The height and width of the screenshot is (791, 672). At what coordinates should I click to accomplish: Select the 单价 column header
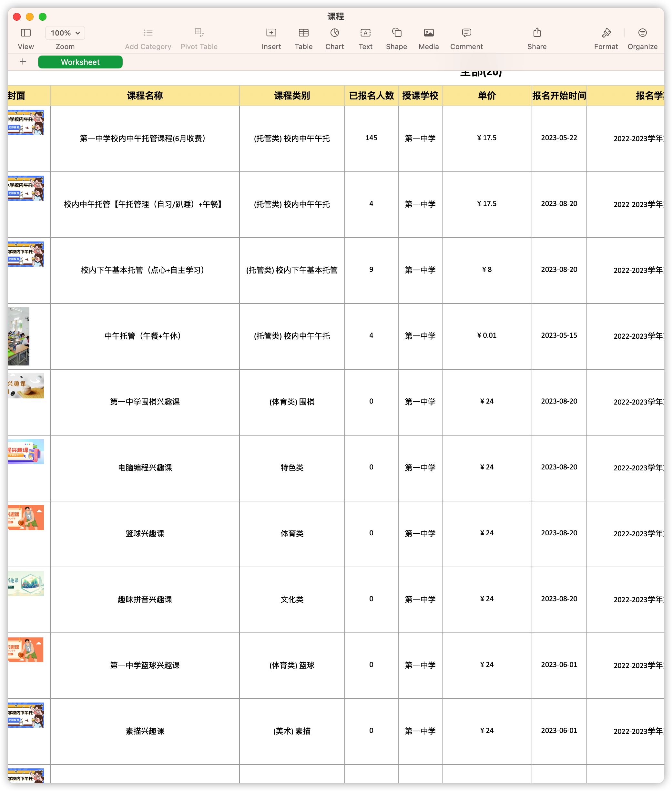click(487, 96)
